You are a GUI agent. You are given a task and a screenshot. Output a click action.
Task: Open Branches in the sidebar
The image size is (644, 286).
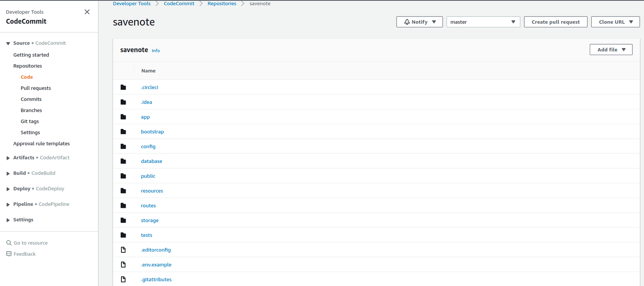pos(31,110)
